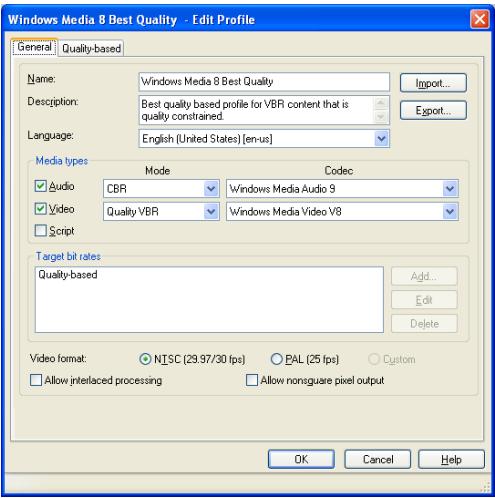Click the Name input field
Image resolution: width=495 pixels, height=498 pixels.
[x=264, y=82]
